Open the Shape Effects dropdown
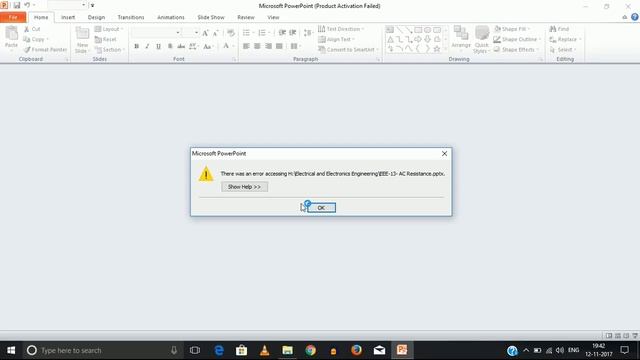 point(516,49)
